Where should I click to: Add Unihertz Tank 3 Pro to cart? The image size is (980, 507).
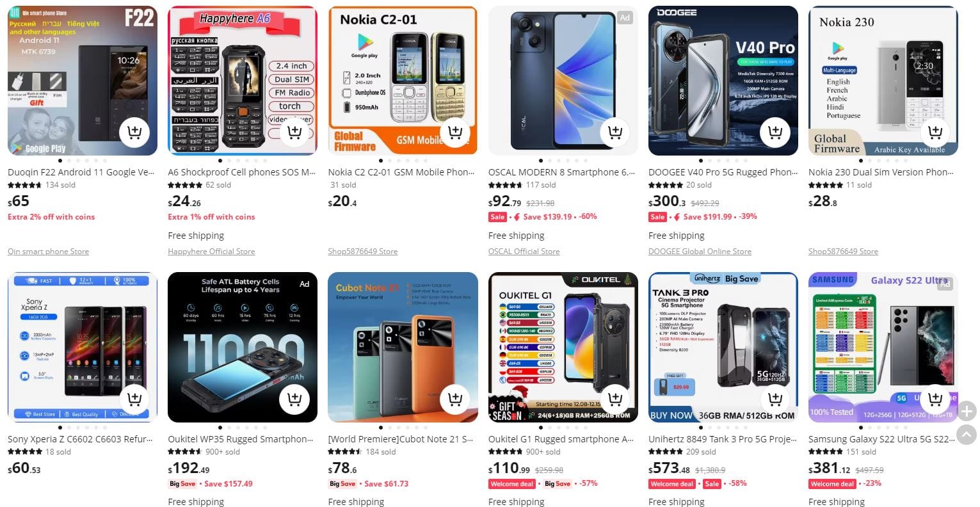coord(775,399)
